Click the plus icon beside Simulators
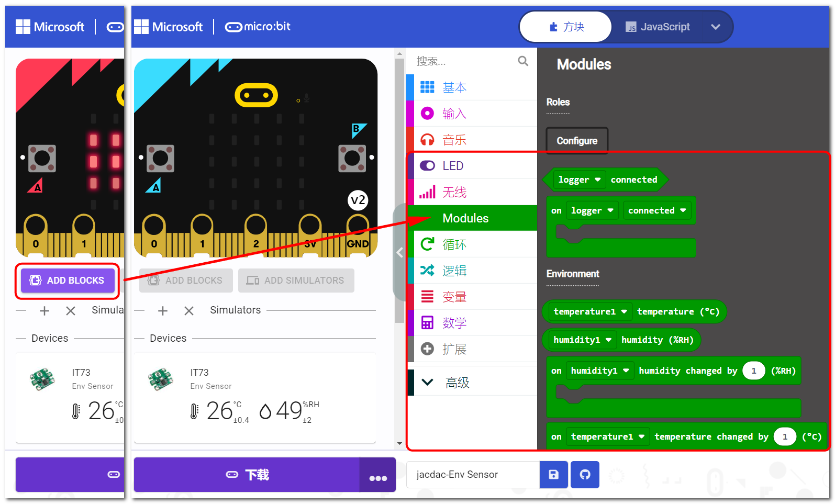Viewport: 835px width, 504px height. pyautogui.click(x=163, y=311)
